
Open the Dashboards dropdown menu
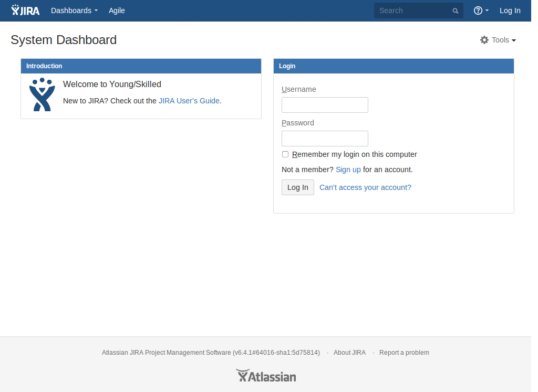point(75,10)
